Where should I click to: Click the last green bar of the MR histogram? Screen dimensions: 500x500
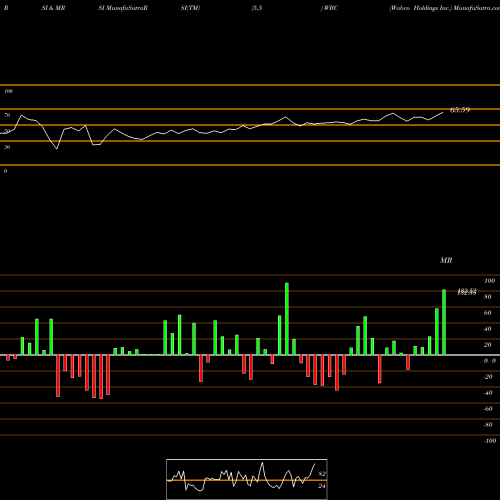point(444,322)
